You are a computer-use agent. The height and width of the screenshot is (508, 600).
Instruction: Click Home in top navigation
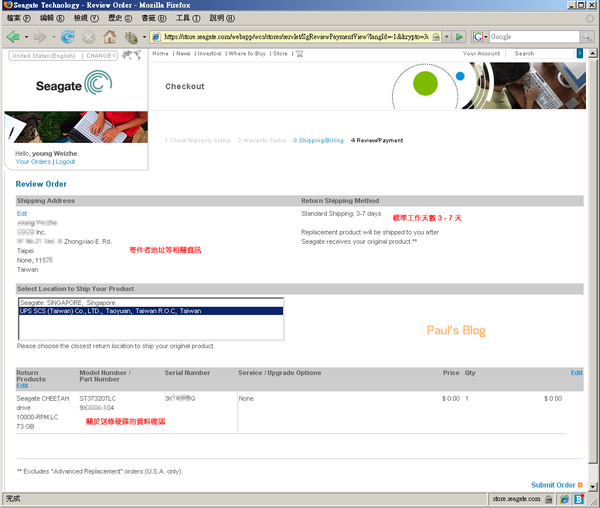coord(160,54)
